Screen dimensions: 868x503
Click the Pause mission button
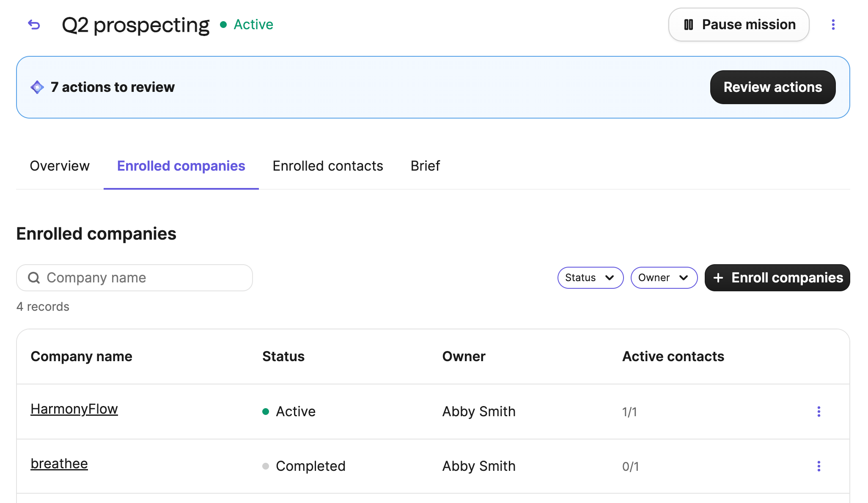[739, 25]
